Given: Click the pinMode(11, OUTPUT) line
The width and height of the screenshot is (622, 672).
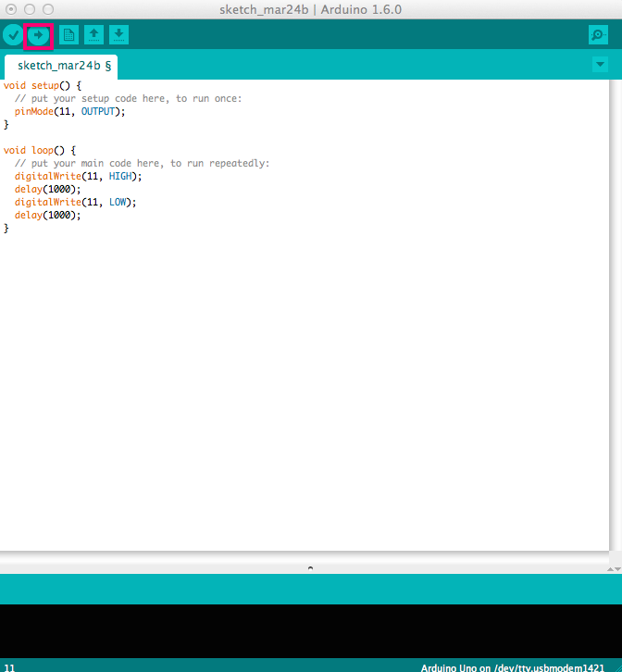Looking at the screenshot, I should click(x=69, y=111).
